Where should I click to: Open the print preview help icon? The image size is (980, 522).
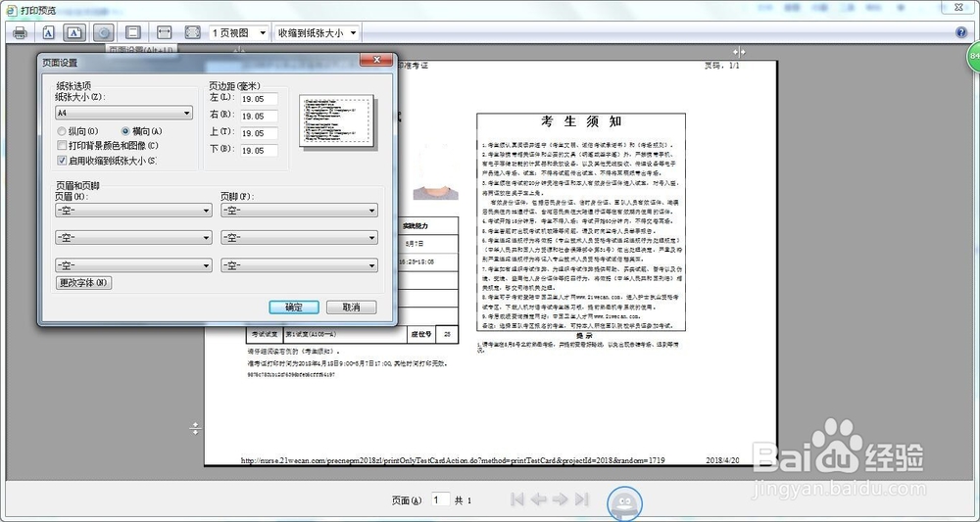tap(962, 33)
